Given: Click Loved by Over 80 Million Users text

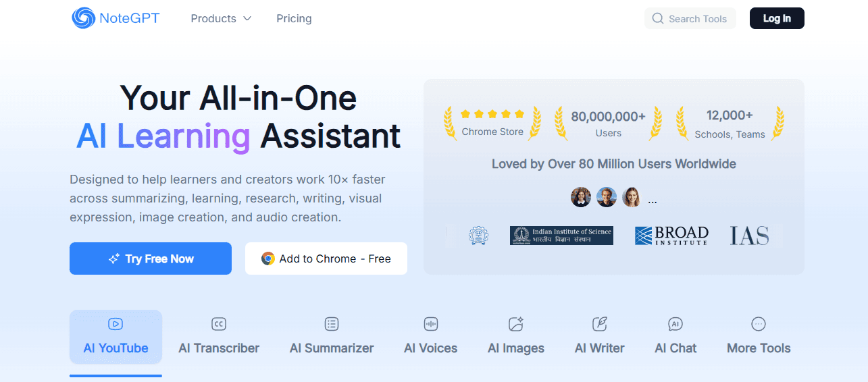Looking at the screenshot, I should click(x=614, y=164).
